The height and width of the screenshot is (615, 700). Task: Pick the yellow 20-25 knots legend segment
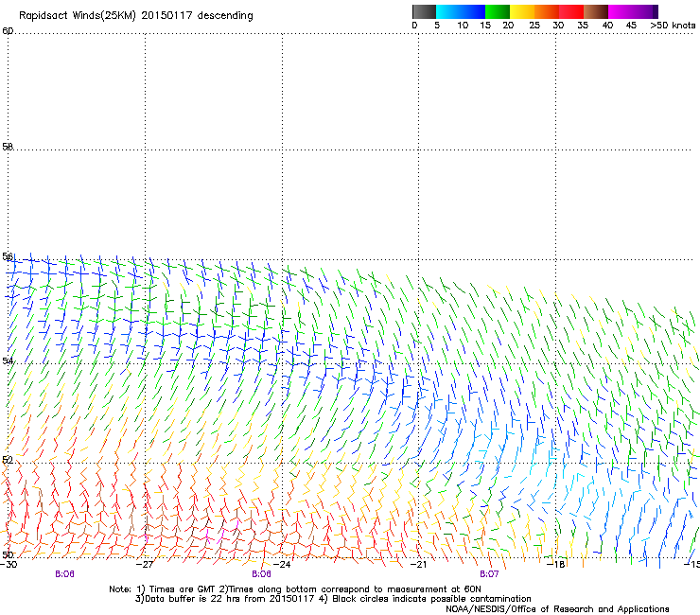pos(522,11)
